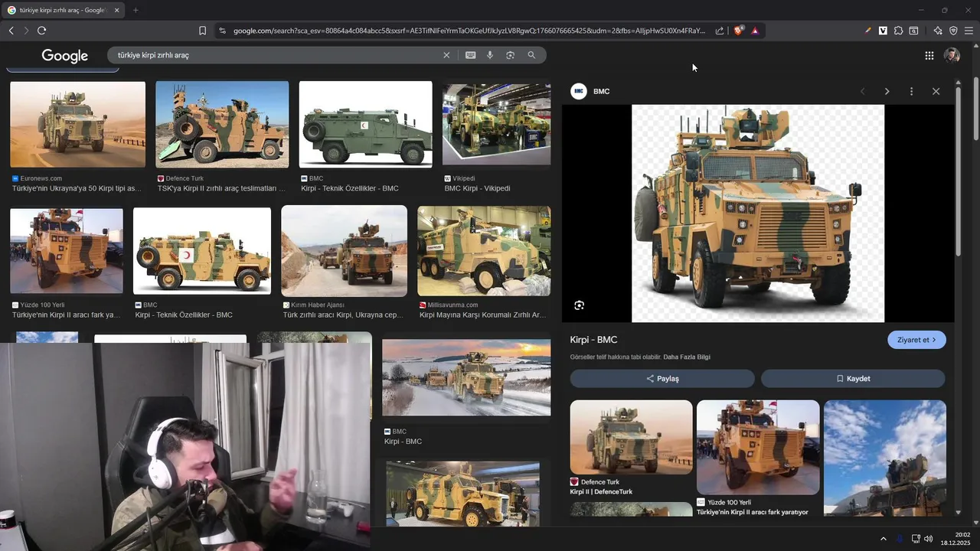Click Türk zırhlı aracı Kirpi, Ukrayna caption
The height and width of the screenshot is (551, 980).
click(x=343, y=315)
